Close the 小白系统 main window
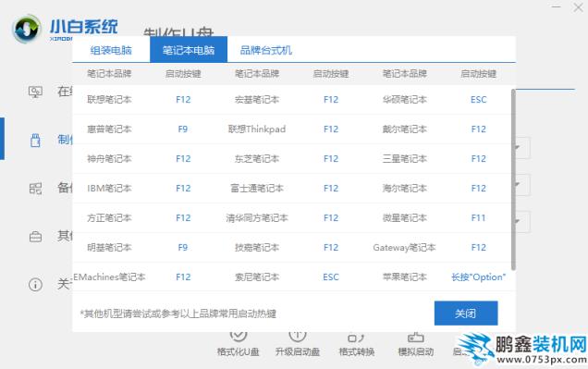This screenshot has height=369, width=588. click(x=578, y=6)
